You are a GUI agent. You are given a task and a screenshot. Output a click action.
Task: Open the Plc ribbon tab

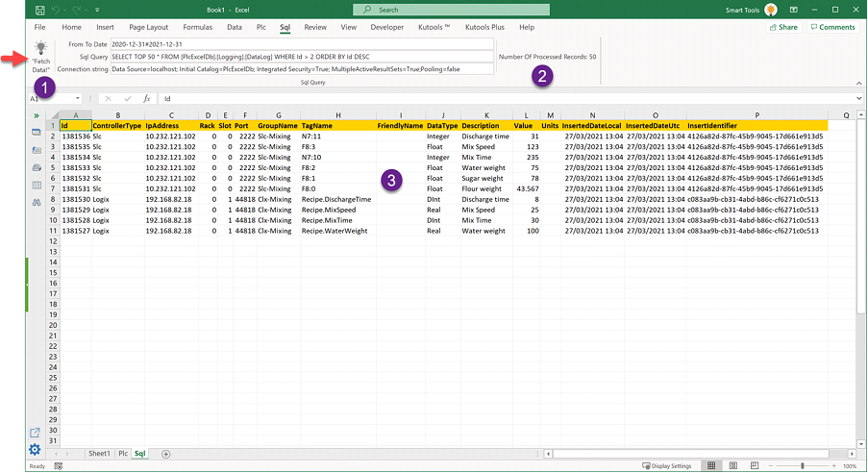click(x=260, y=27)
